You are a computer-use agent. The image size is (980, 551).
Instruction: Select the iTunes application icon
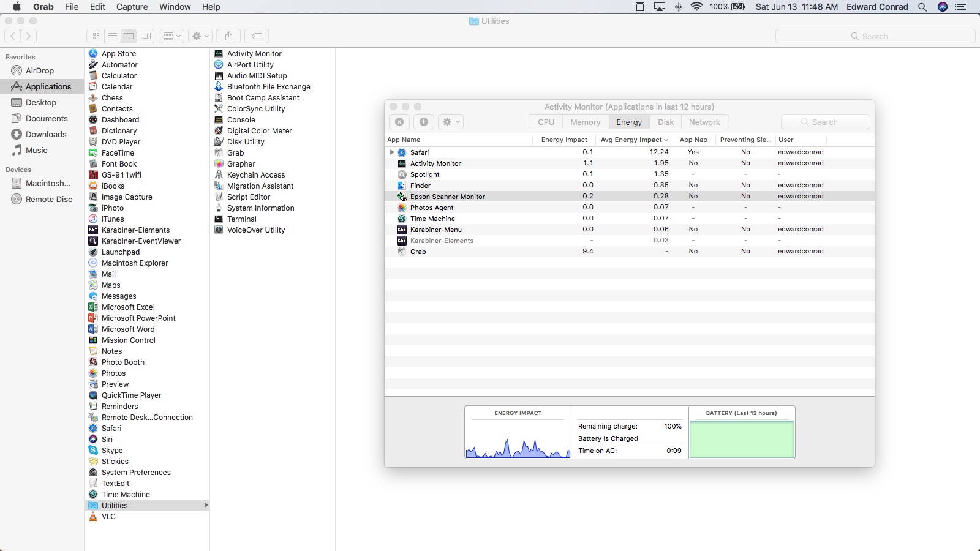pyautogui.click(x=93, y=219)
